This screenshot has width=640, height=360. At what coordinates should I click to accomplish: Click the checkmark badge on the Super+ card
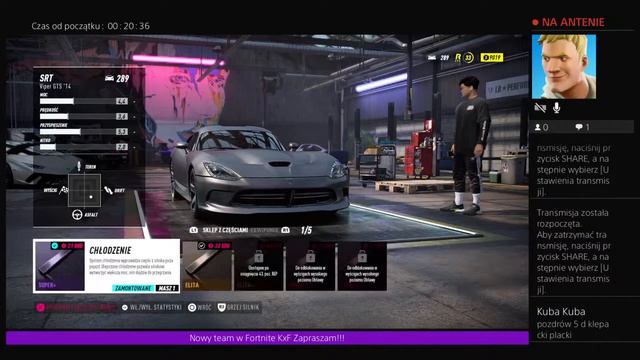pyautogui.click(x=54, y=246)
